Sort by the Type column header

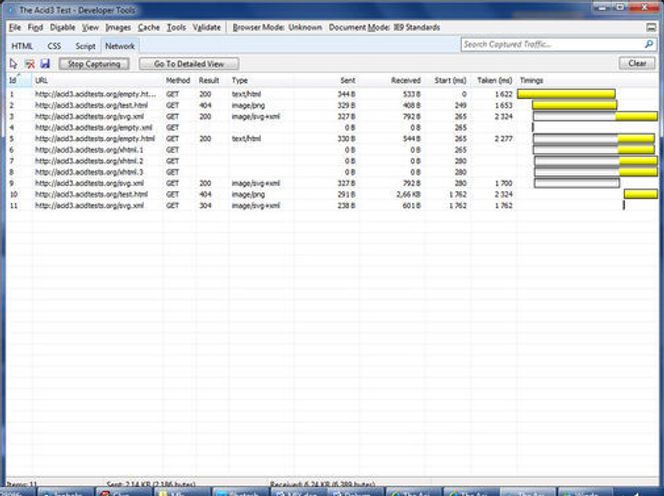(262, 80)
